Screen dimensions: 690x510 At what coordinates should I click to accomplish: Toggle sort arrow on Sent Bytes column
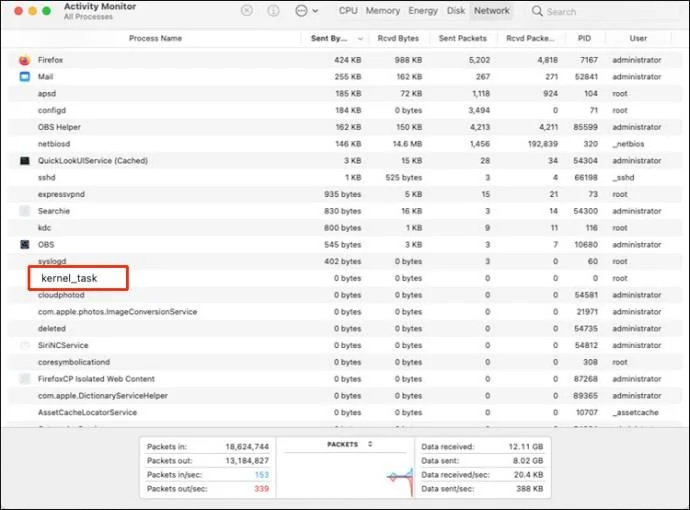[x=360, y=39]
